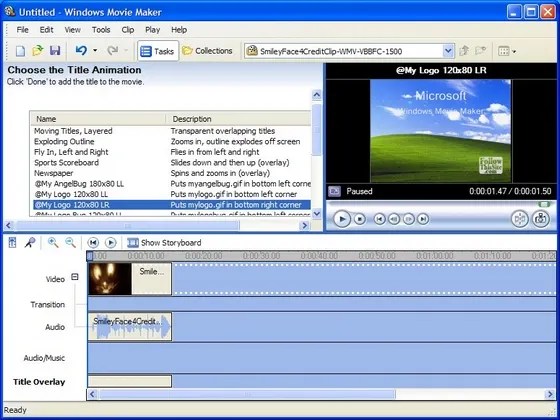Click the Take Picture camera icon

(x=540, y=219)
